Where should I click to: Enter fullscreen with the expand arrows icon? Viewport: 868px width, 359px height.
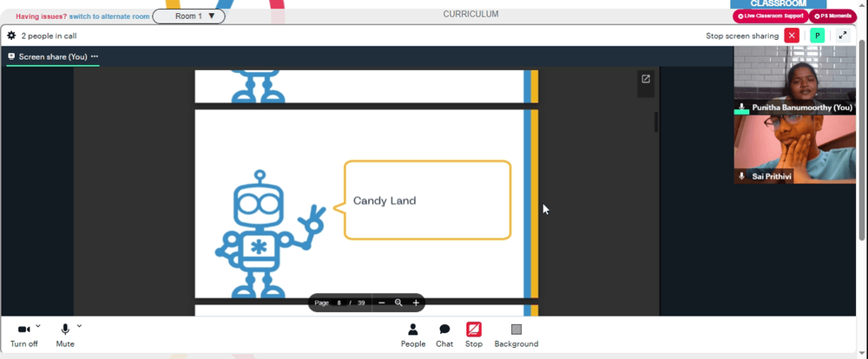click(843, 36)
